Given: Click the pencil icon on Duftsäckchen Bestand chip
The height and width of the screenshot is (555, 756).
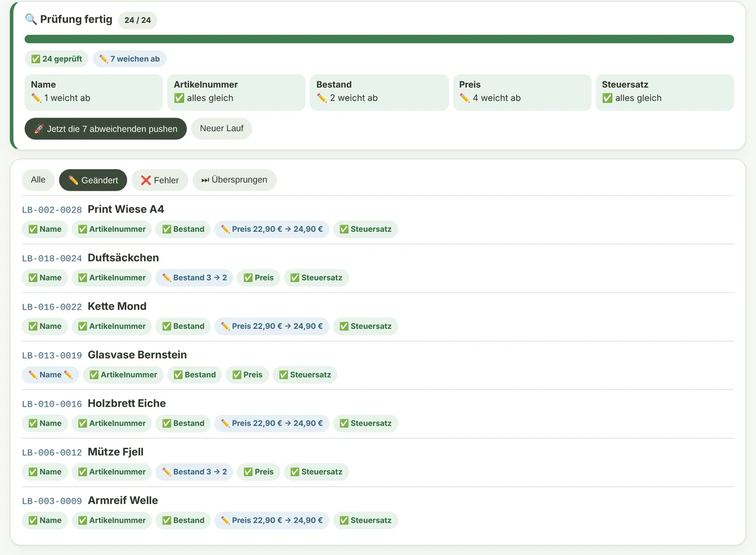Looking at the screenshot, I should [x=166, y=278].
